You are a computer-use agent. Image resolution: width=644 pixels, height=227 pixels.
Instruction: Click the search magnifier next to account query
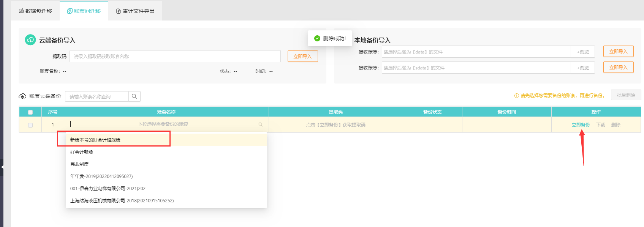pyautogui.click(x=134, y=96)
